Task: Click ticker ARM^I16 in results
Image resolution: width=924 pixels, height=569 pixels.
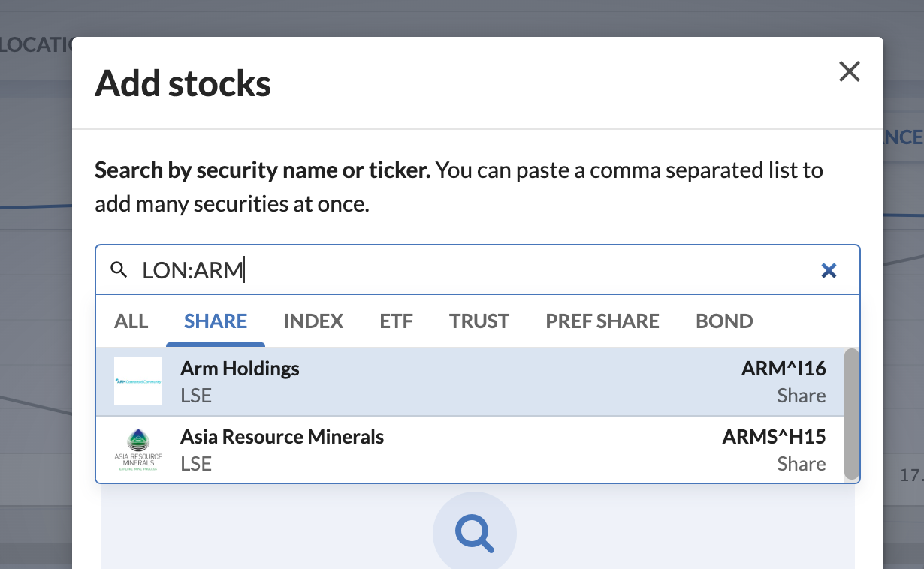Action: 784,369
